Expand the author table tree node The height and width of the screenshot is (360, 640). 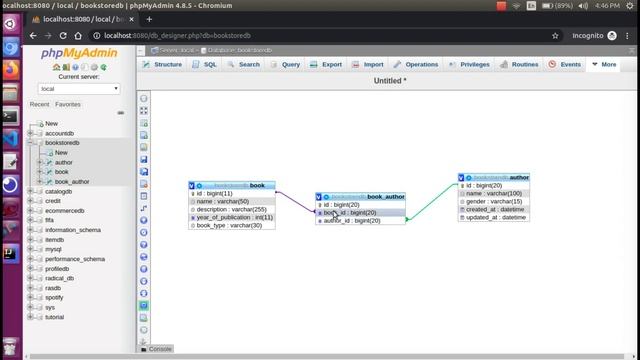(40, 162)
